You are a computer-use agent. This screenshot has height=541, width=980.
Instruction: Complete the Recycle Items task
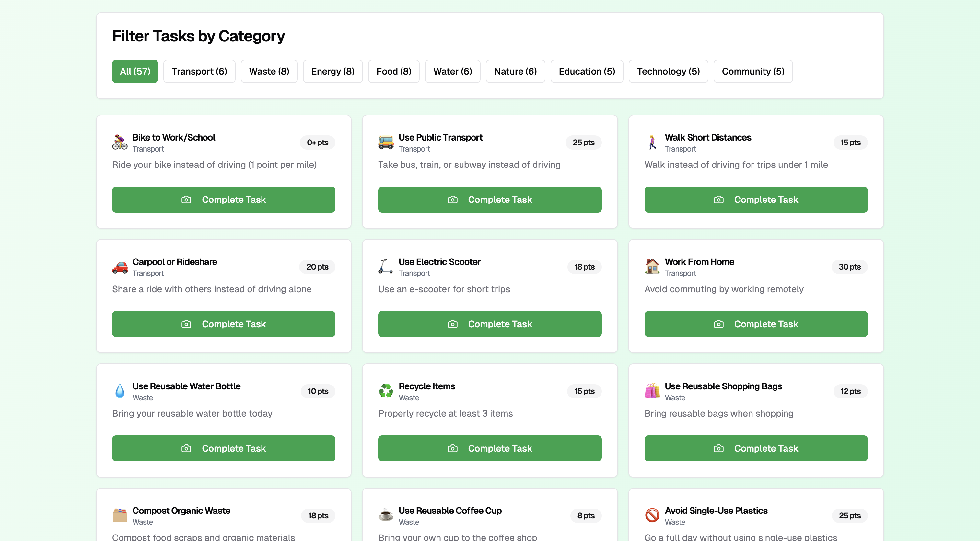[490, 449]
